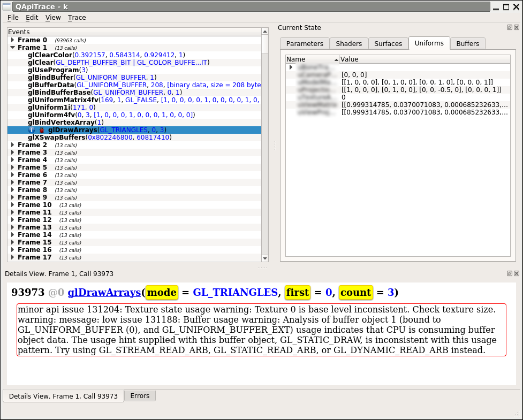Close the Details View dock panel
Screen dimensions: 523x420
tap(516, 273)
